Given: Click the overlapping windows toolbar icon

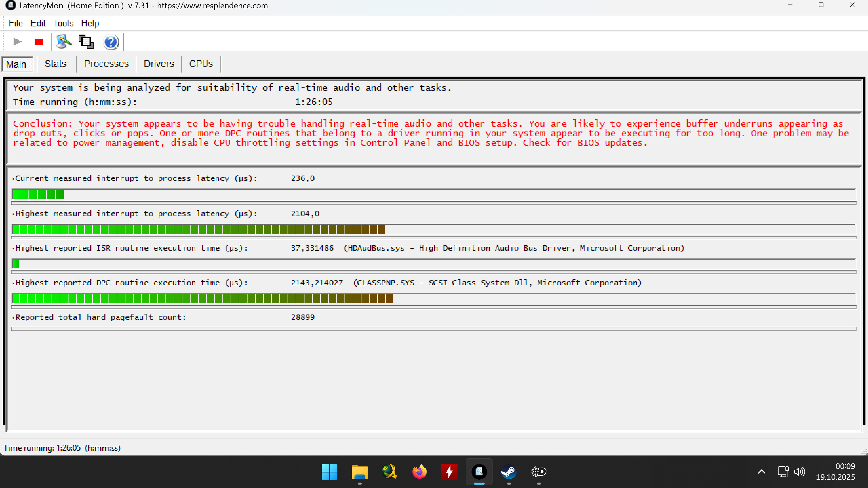Looking at the screenshot, I should (86, 42).
